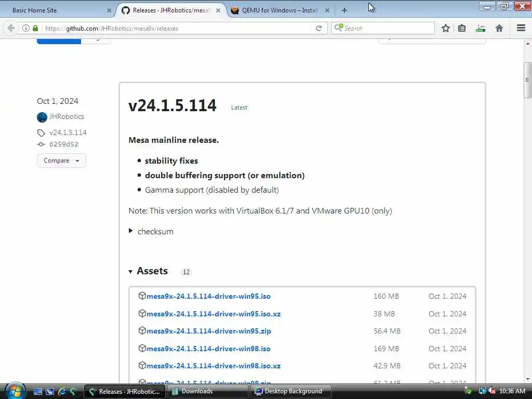Viewport: 532px width, 399px height.
Task: Click the package icon for win95.zip
Action: (x=142, y=331)
